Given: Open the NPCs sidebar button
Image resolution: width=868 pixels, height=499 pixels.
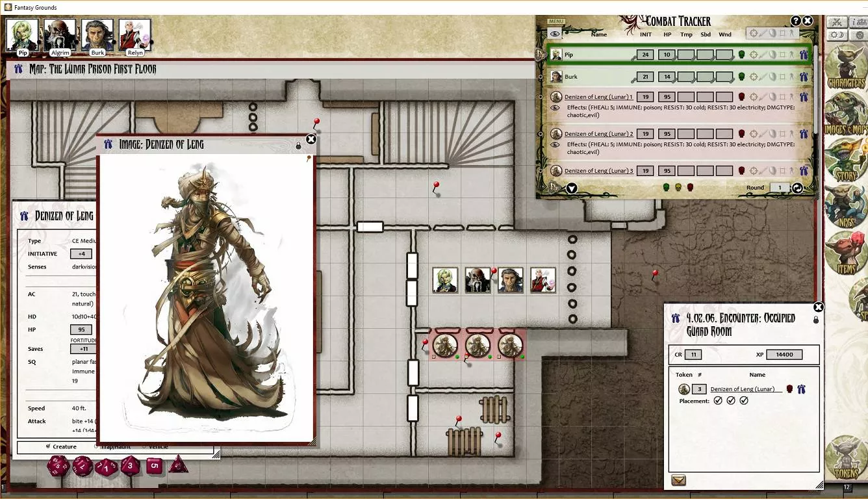Looking at the screenshot, I should 845,206.
